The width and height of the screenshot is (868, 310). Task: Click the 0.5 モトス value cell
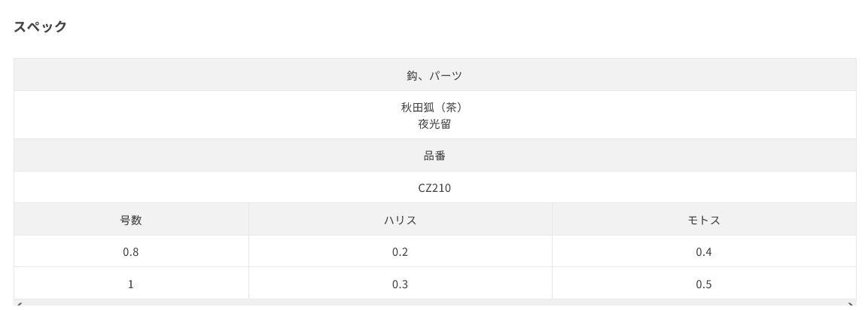[704, 284]
